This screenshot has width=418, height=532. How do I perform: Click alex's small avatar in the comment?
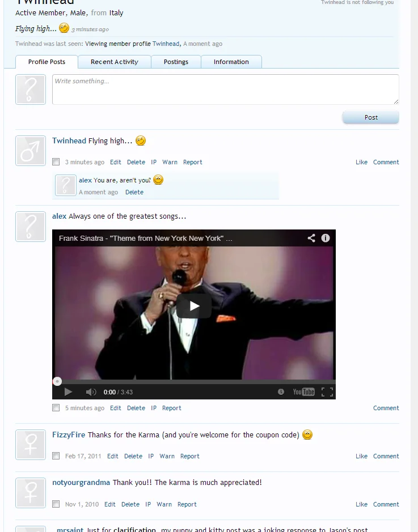point(66,185)
